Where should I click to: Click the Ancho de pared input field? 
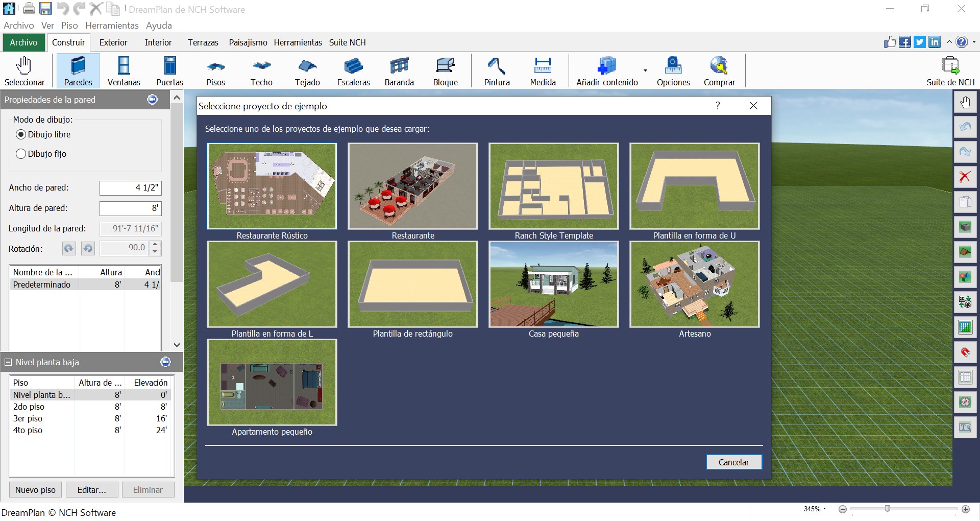(x=131, y=188)
